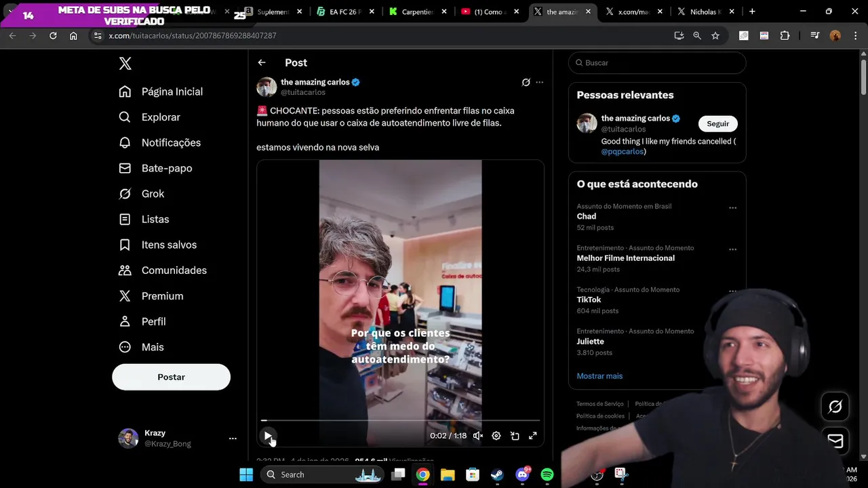Click the Postar button
This screenshot has width=868, height=488.
point(171,377)
